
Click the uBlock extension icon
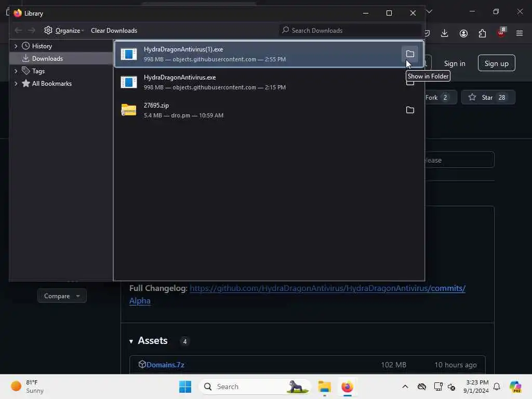click(501, 33)
